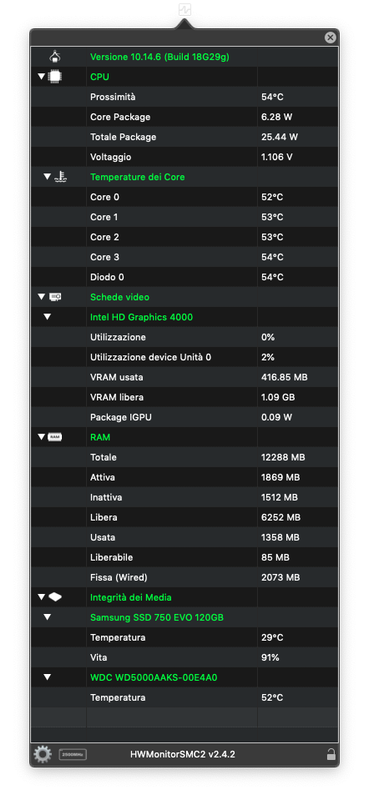This screenshot has height=800, width=369.
Task: Select the Liberabile row
Action: click(185, 557)
